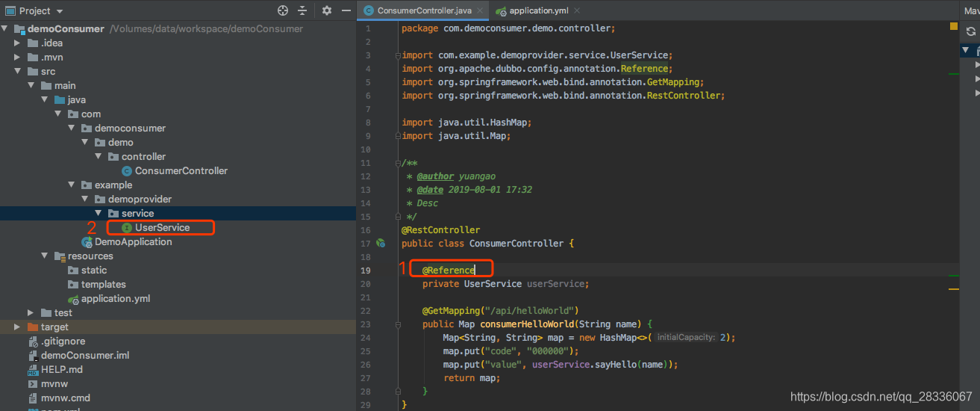Click the HELP.md markdown file icon

[33, 370]
